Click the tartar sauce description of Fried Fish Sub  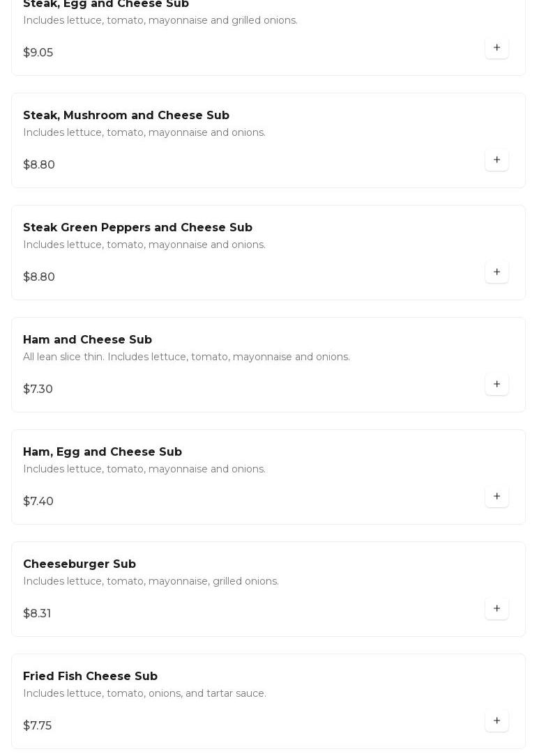(x=145, y=693)
